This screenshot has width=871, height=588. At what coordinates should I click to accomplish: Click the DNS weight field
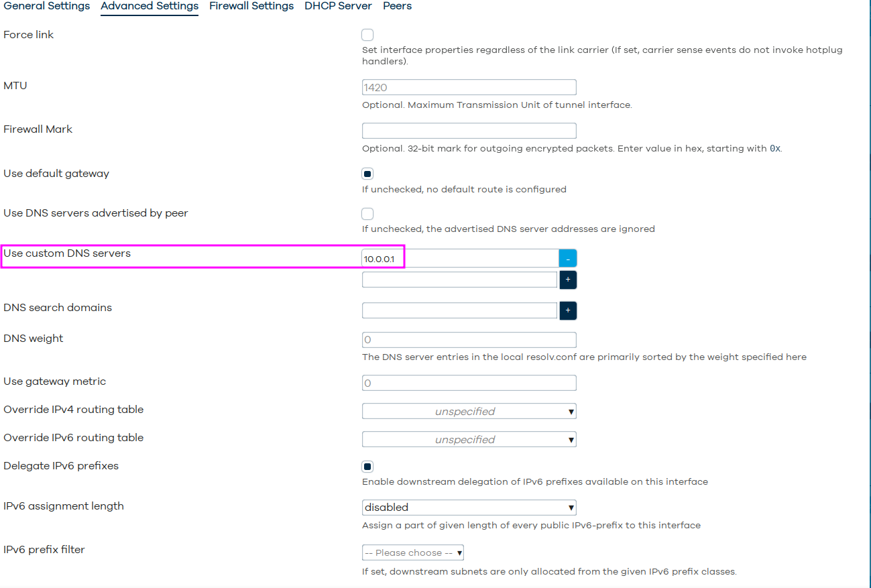pos(469,340)
